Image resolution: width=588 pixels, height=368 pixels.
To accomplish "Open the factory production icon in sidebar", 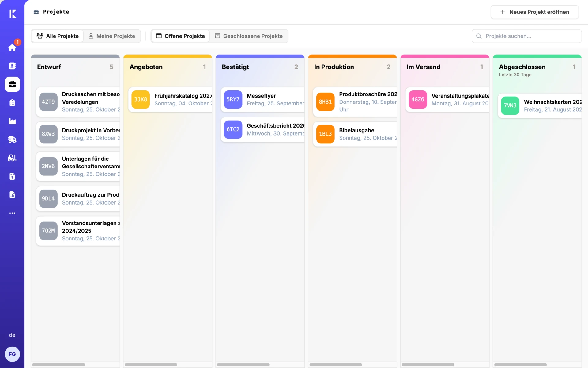I will coord(12,121).
